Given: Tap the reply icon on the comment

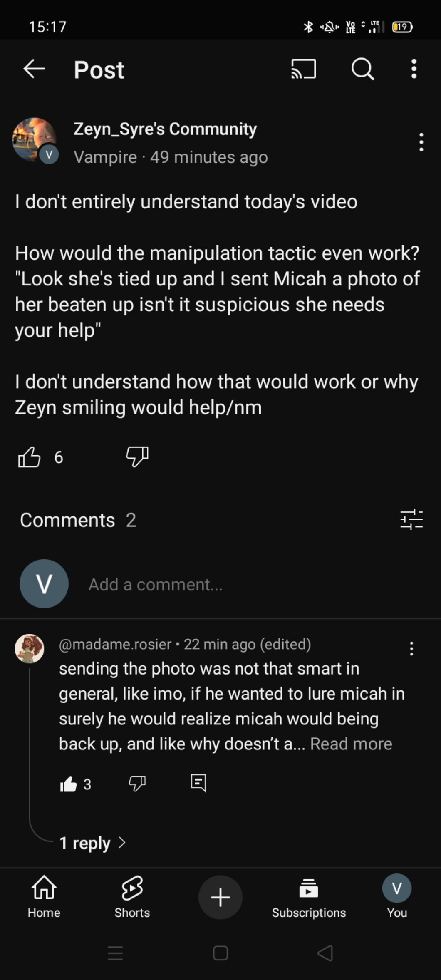Looking at the screenshot, I should pyautogui.click(x=198, y=783).
